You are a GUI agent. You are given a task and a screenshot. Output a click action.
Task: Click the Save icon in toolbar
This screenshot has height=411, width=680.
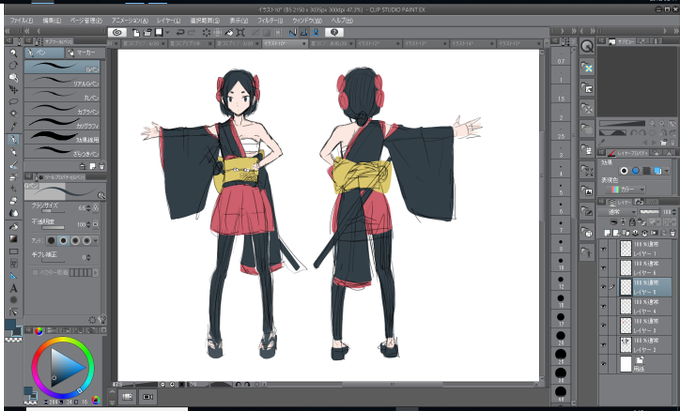159,33
